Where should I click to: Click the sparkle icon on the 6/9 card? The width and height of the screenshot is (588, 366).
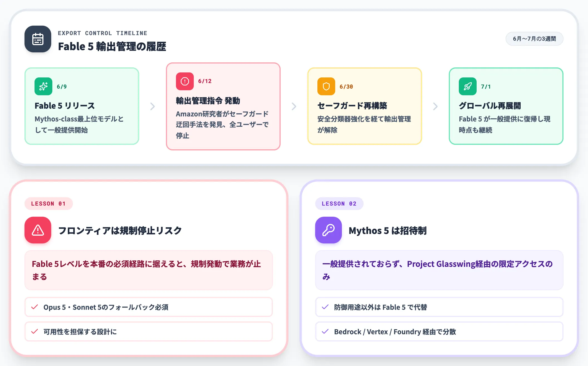click(43, 86)
